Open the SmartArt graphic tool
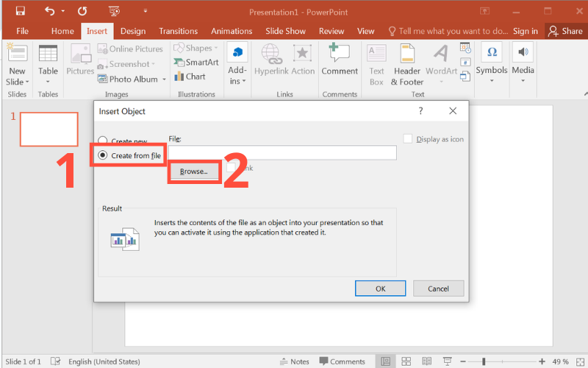 tap(195, 63)
